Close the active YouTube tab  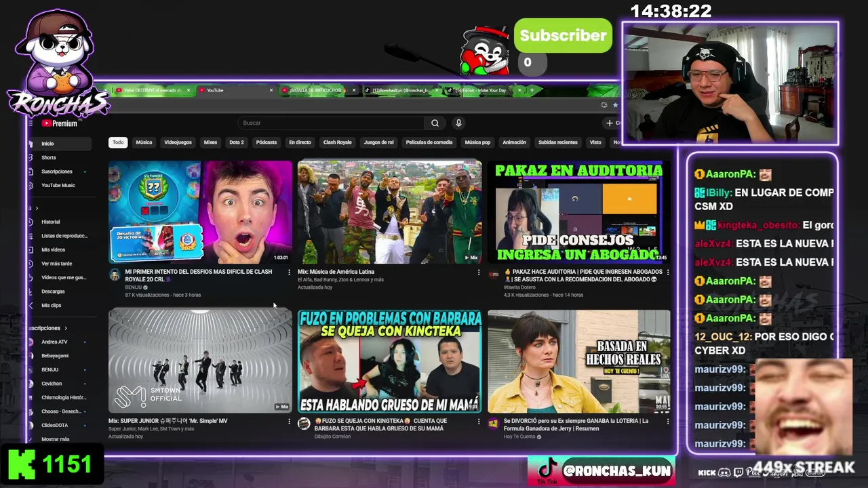(x=271, y=90)
